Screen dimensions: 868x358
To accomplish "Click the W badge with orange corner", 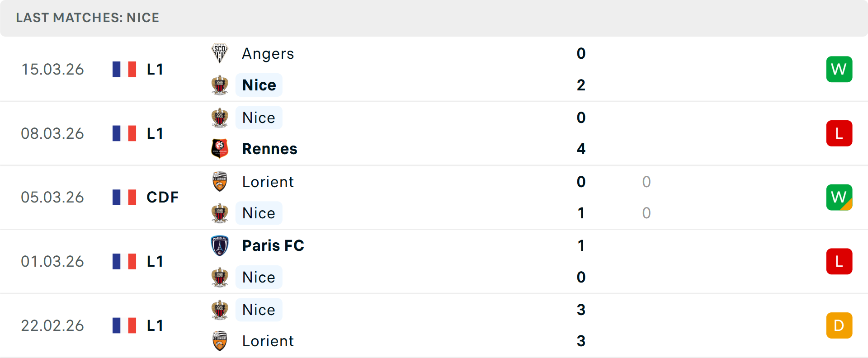I will pos(839,198).
